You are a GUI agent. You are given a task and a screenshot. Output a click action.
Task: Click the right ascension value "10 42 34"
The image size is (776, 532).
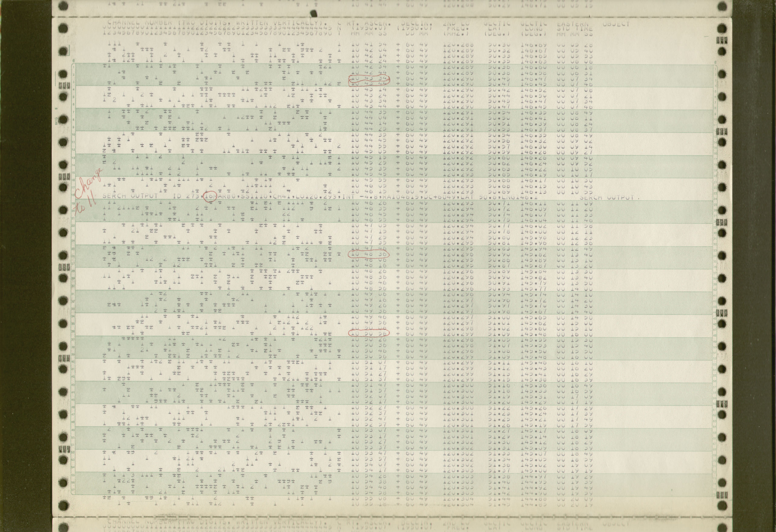point(369,67)
